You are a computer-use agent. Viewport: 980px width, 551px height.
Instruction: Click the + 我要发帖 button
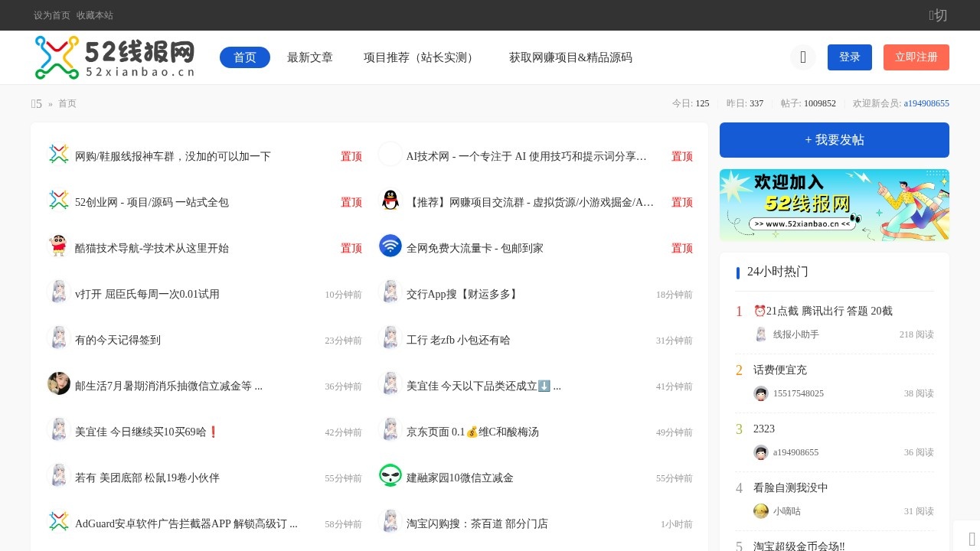835,140
